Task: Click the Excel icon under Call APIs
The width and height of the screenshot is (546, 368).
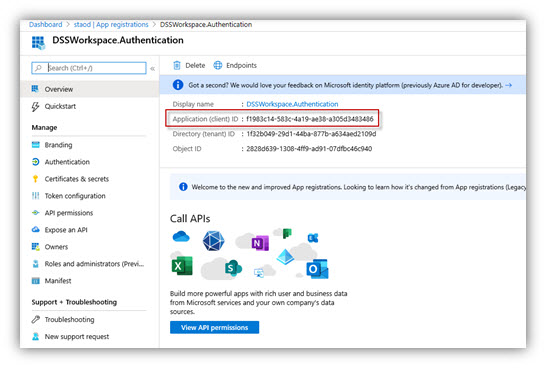Action: click(182, 266)
